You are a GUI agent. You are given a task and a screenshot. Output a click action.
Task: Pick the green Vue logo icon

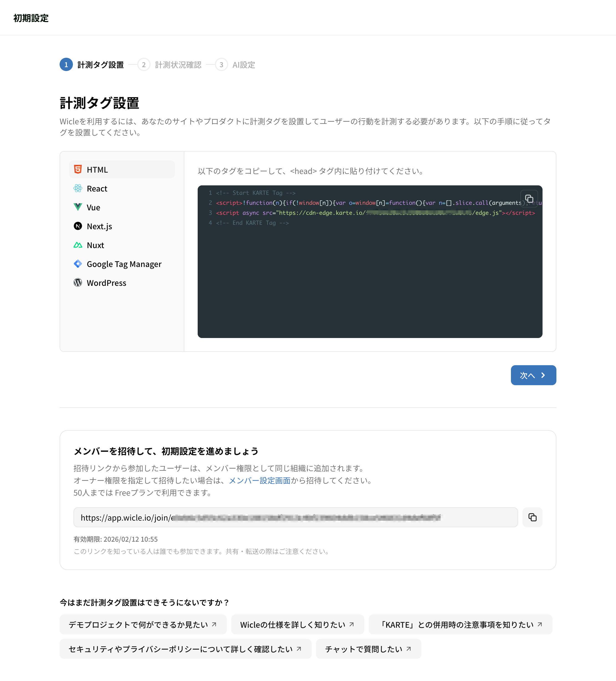78,207
